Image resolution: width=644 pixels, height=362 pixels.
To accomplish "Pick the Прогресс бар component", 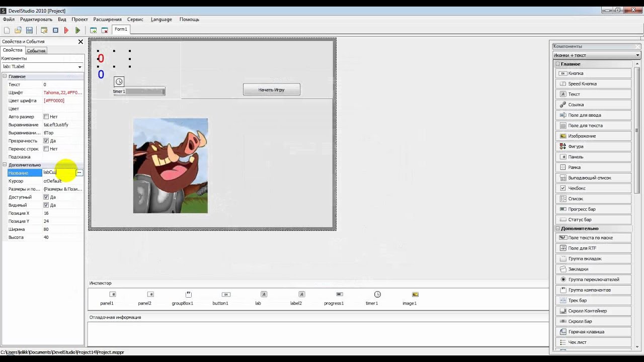I will (x=594, y=209).
